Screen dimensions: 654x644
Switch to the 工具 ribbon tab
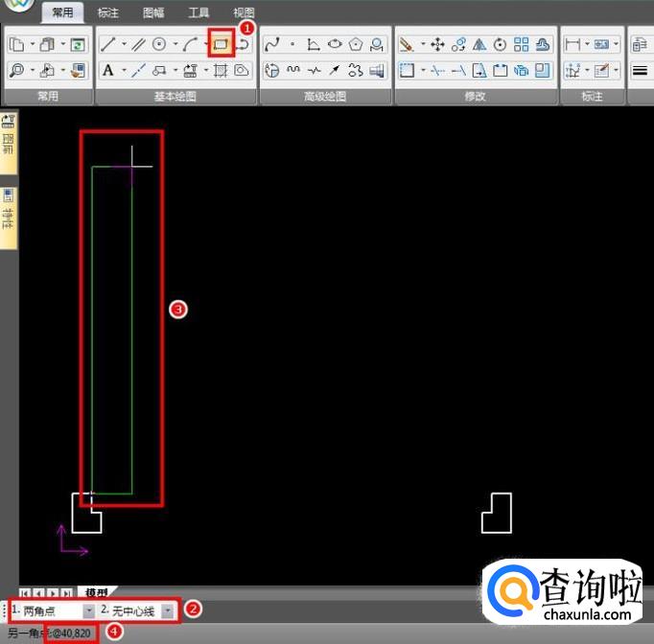click(199, 12)
